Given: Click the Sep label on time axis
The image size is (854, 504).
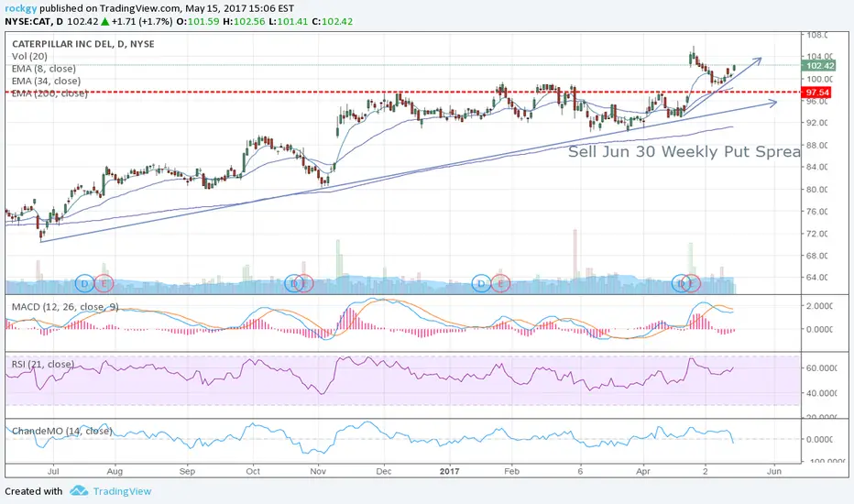Looking at the screenshot, I should tap(187, 471).
